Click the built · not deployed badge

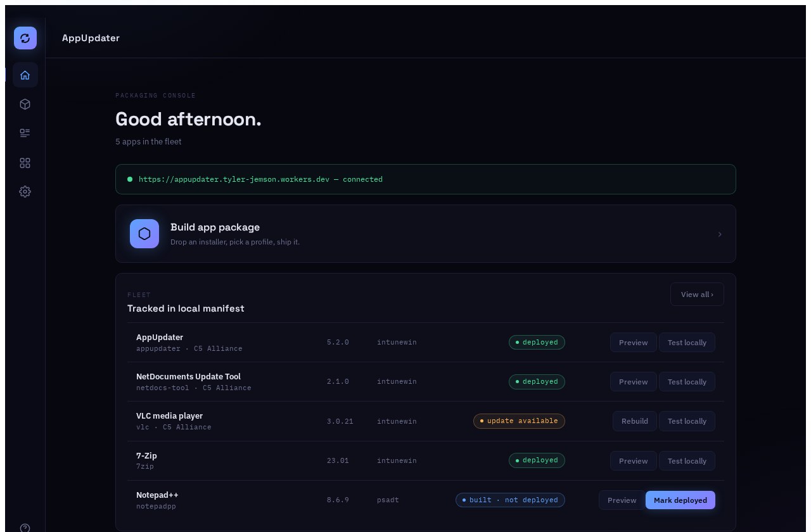[510, 500]
